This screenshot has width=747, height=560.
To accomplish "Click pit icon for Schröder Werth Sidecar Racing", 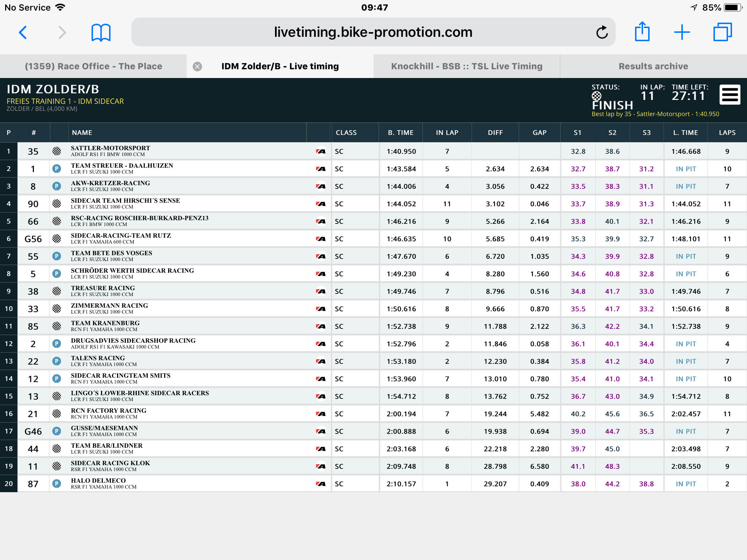I will (57, 273).
